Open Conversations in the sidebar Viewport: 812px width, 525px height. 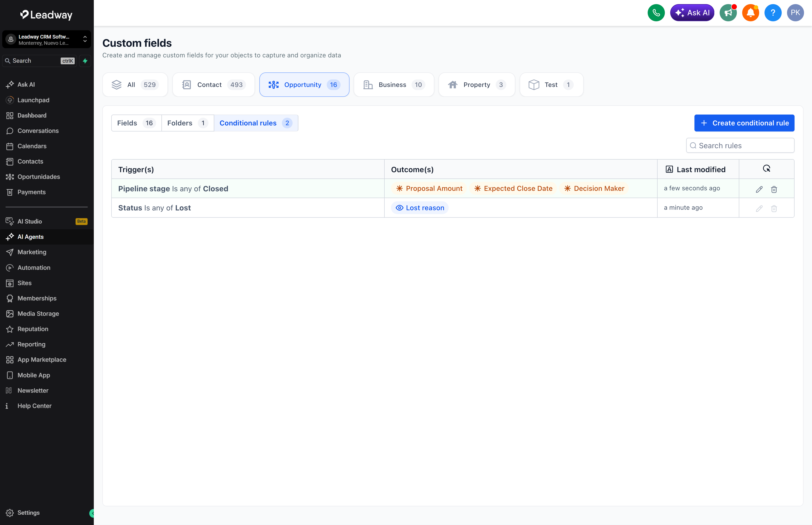pyautogui.click(x=47, y=131)
